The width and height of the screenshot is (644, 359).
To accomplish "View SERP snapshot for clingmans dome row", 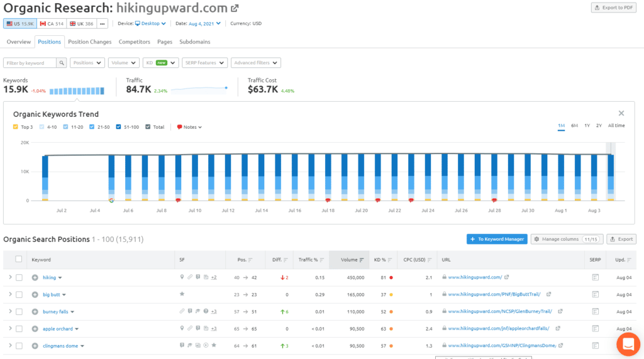I will 595,346.
